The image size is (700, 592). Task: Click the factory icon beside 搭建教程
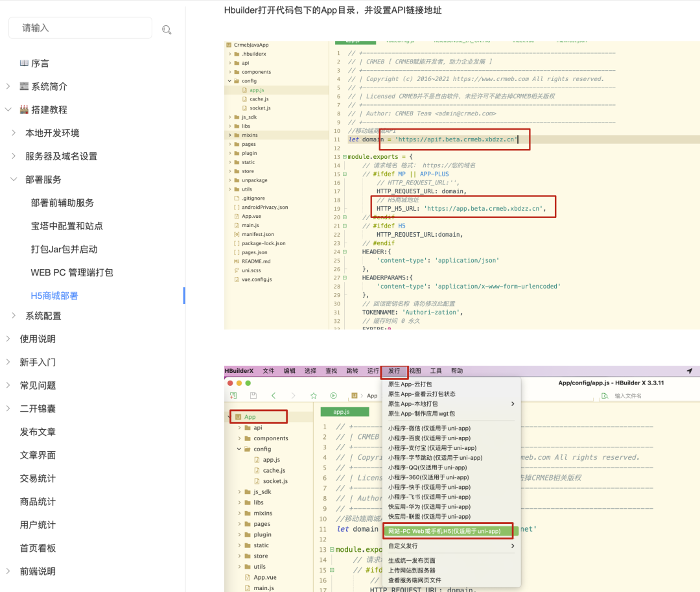(x=24, y=110)
